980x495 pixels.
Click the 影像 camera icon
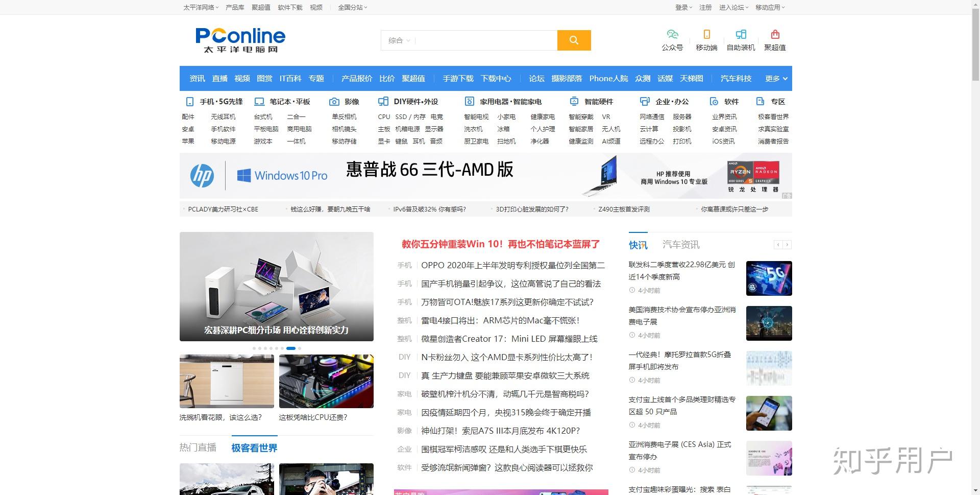[334, 101]
